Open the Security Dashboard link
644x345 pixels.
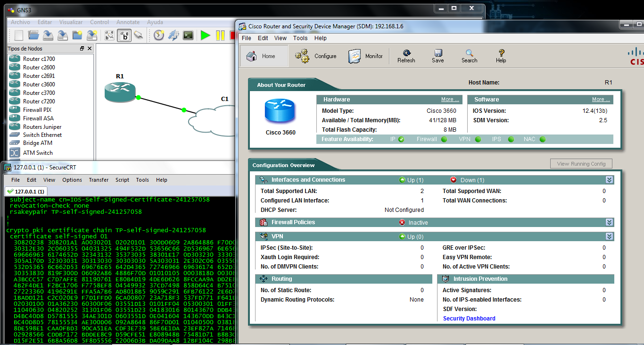tap(469, 319)
